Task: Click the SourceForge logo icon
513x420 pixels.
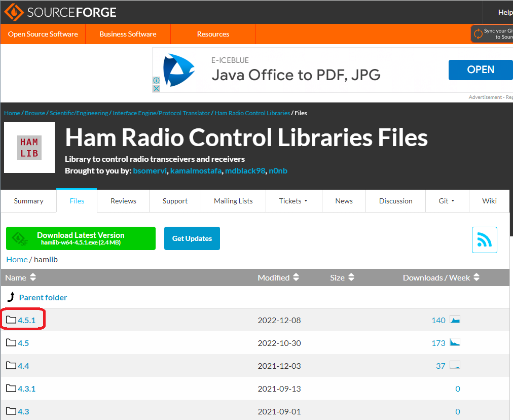Action: 14,12
